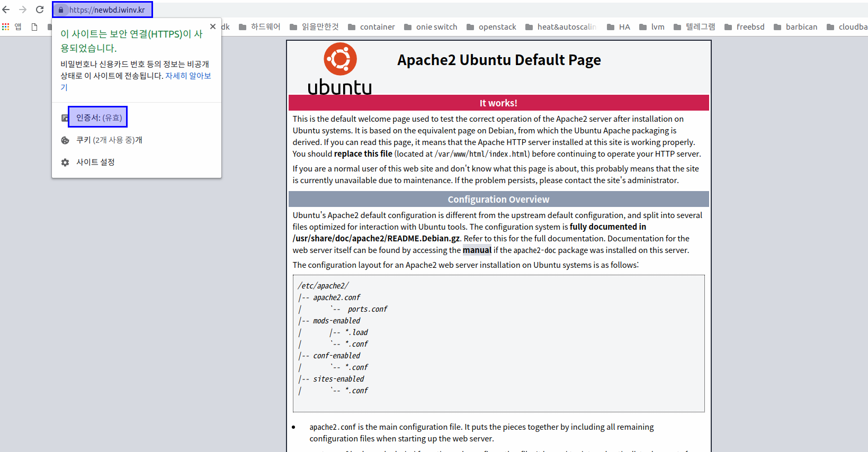Image resolution: width=868 pixels, height=452 pixels.
Task: Open the freebsd bookmark folder
Action: pyautogui.click(x=744, y=26)
